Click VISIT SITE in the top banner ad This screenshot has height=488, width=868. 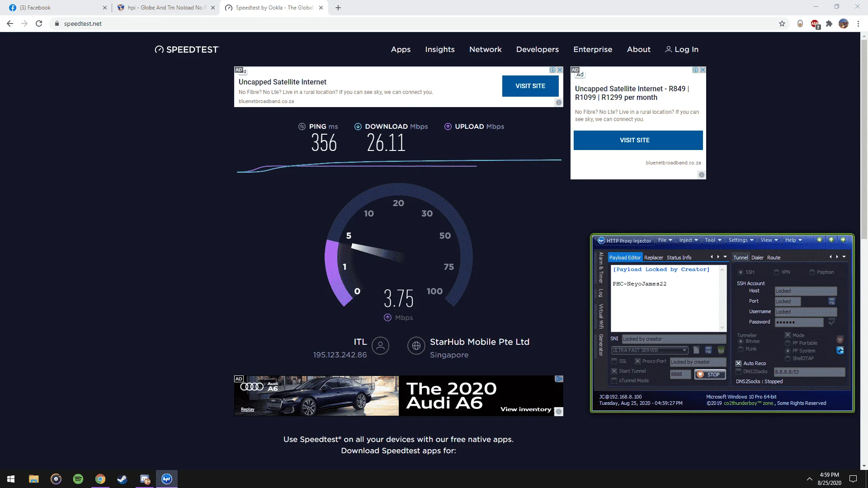click(530, 86)
